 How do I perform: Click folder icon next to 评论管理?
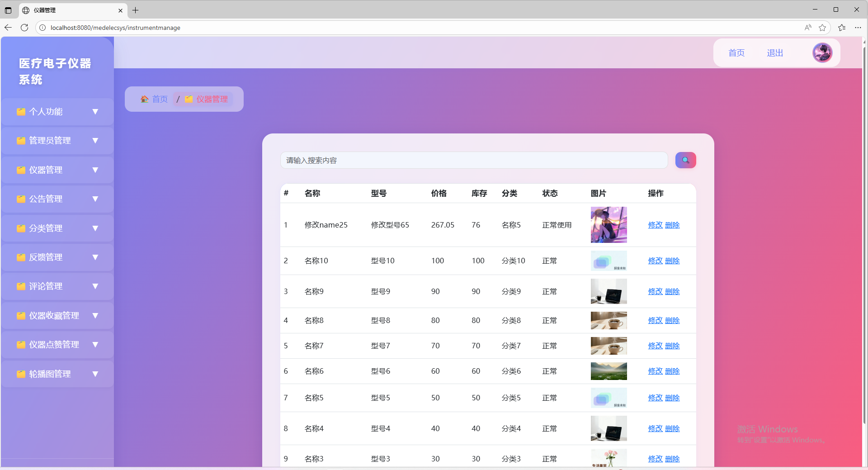click(21, 286)
